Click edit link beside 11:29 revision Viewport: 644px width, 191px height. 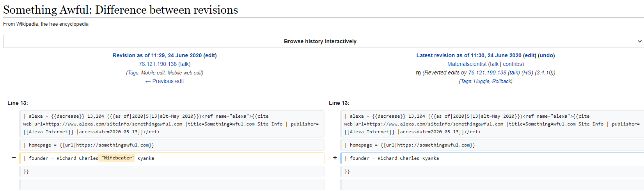click(x=210, y=55)
